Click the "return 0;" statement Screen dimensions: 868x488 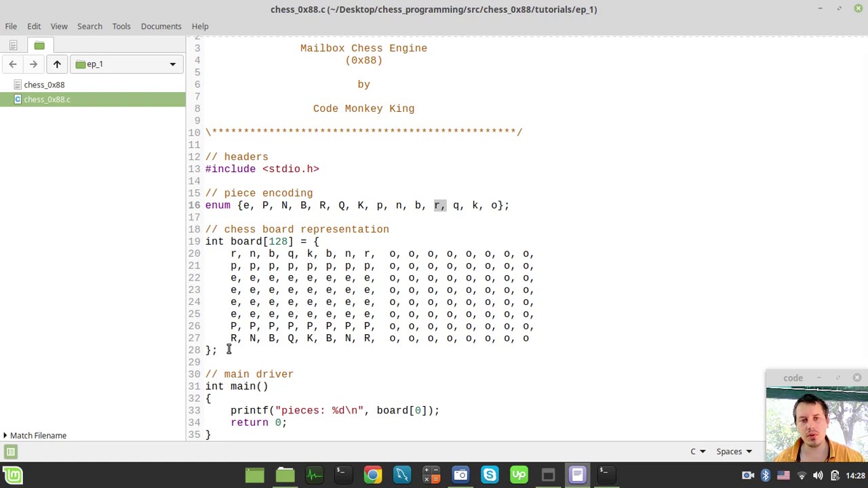tap(259, 422)
